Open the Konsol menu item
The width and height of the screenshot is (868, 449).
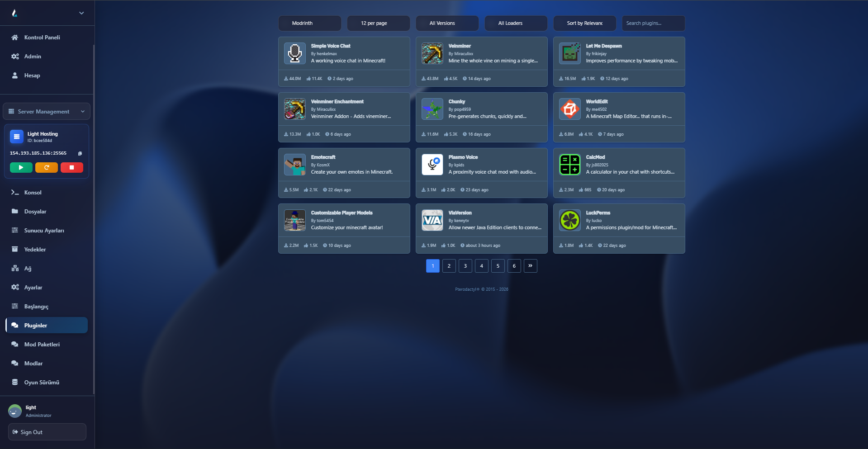click(33, 193)
